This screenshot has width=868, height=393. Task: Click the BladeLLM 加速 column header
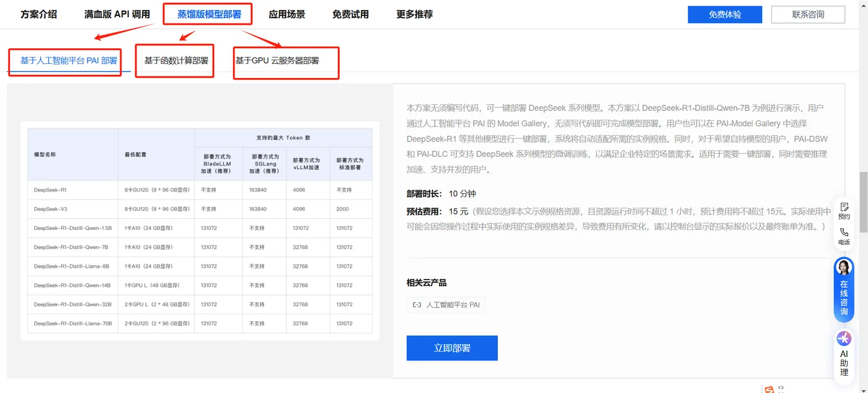(x=218, y=164)
